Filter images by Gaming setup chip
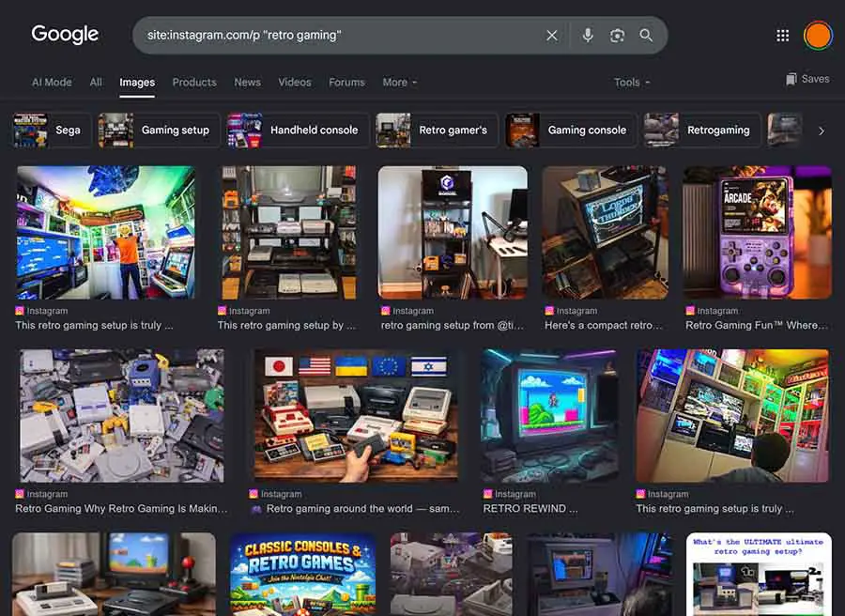Image resolution: width=845 pixels, height=616 pixels. pyautogui.click(x=159, y=130)
